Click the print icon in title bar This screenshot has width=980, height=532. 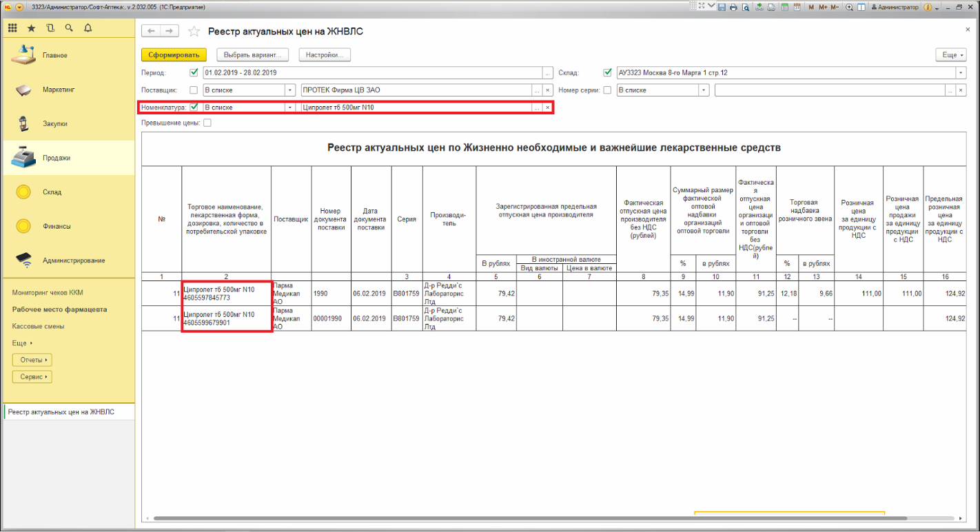coord(733,7)
